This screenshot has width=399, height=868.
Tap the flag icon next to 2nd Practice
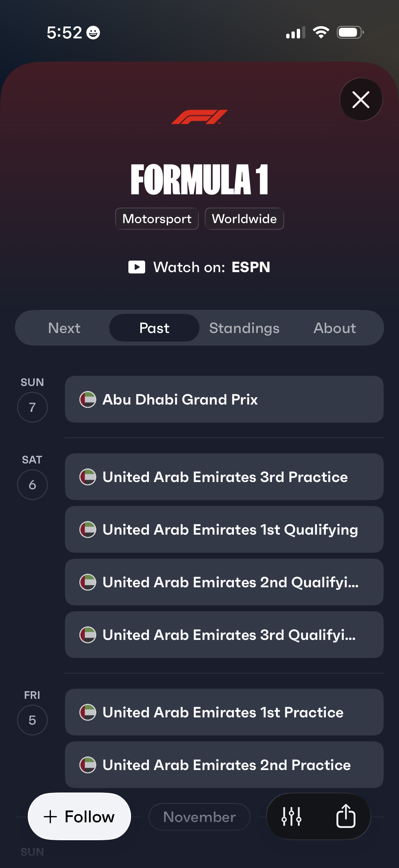88,765
